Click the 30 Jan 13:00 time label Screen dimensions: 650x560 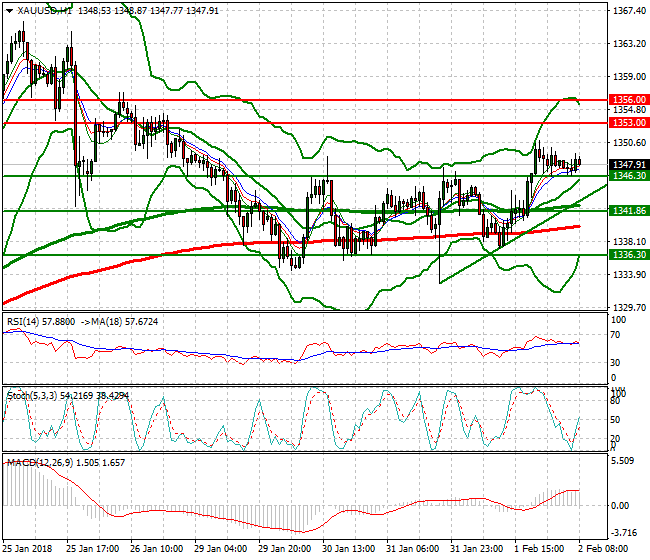coord(349,549)
